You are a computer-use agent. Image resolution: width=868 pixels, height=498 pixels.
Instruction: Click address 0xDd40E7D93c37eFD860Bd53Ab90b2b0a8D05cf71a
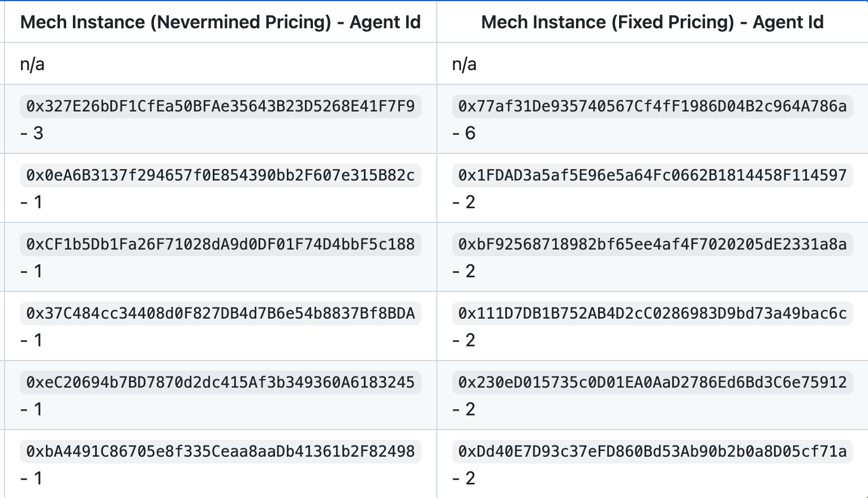pos(652,452)
